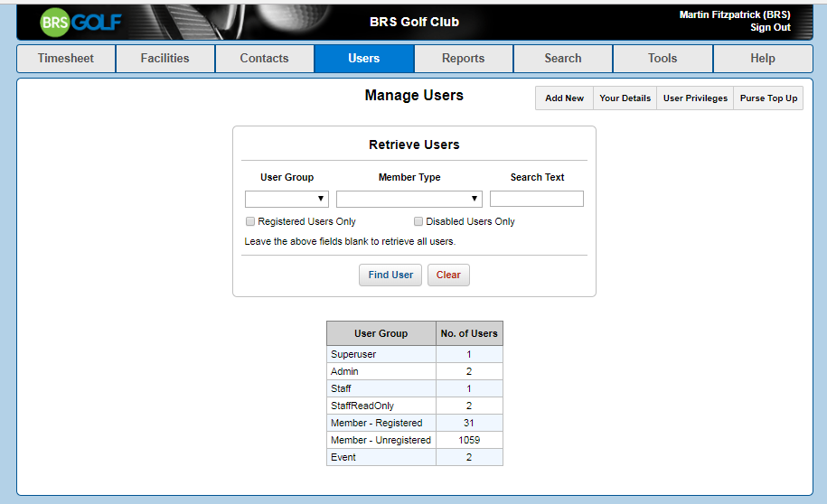The height and width of the screenshot is (504, 827).
Task: Open the Search tab
Action: (x=563, y=58)
